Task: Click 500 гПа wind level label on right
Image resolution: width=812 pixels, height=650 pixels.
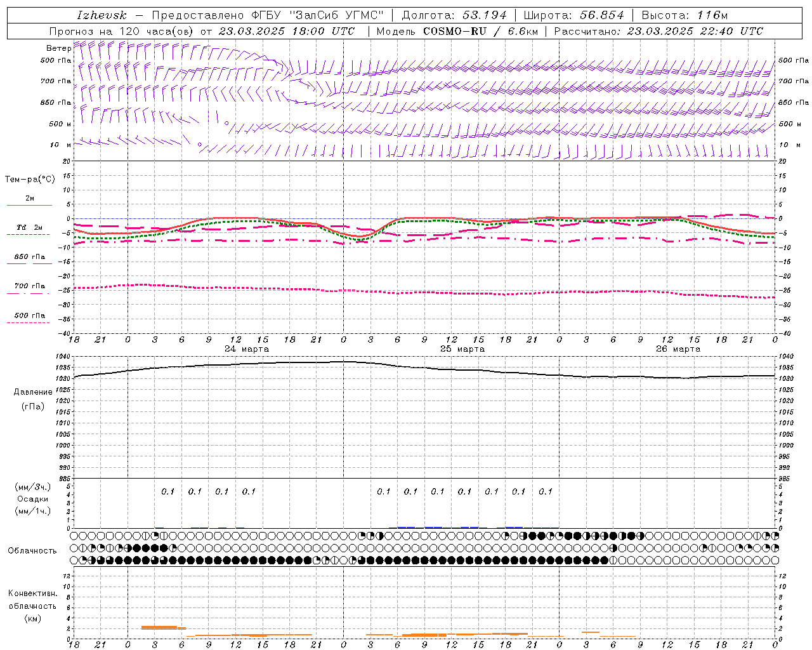Action: tap(794, 60)
